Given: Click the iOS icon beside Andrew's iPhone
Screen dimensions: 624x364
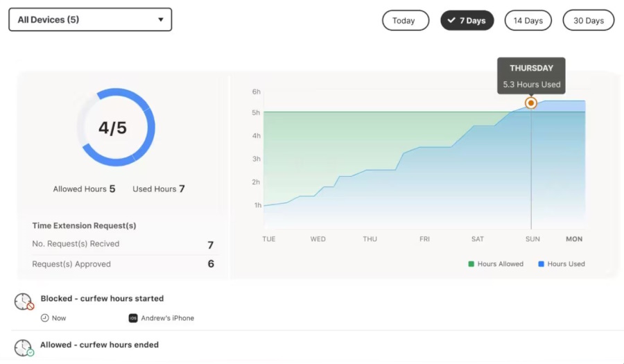Looking at the screenshot, I should (x=133, y=318).
